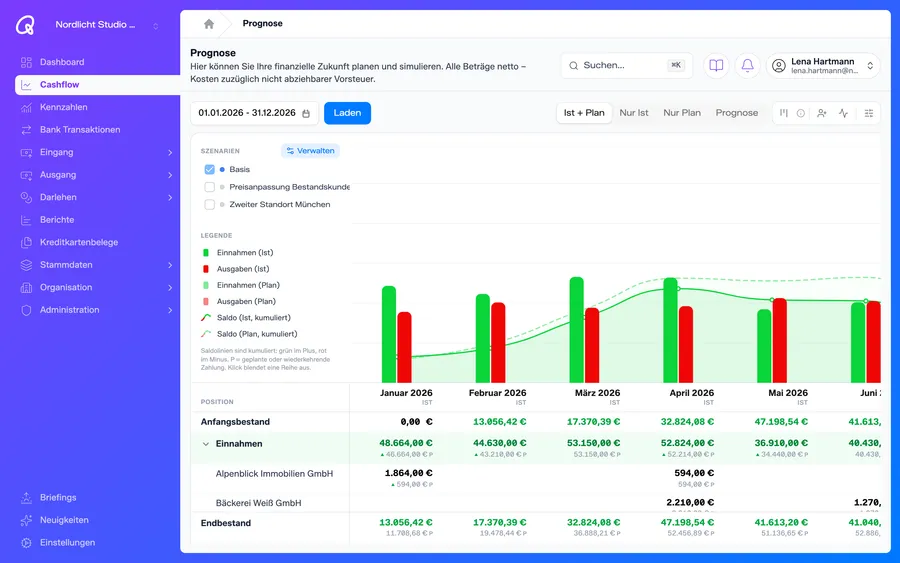This screenshot has width=900, height=563.
Task: Toggle the bar chart toolbar icon
Action: coord(783,113)
